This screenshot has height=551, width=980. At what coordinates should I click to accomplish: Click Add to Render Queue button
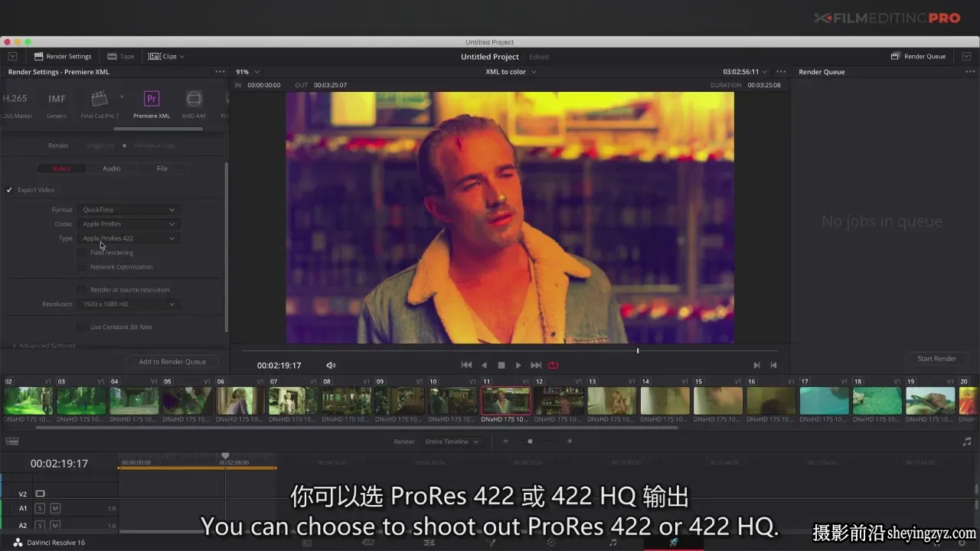[172, 362]
